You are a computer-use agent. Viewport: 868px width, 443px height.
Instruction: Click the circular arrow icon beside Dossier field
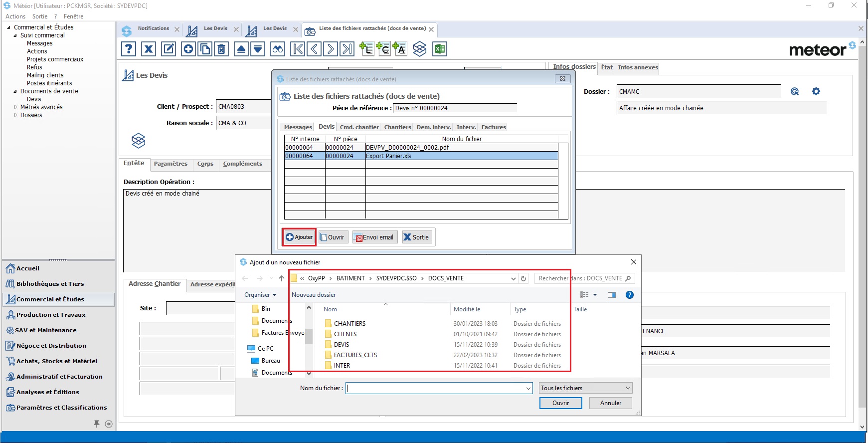coord(795,91)
